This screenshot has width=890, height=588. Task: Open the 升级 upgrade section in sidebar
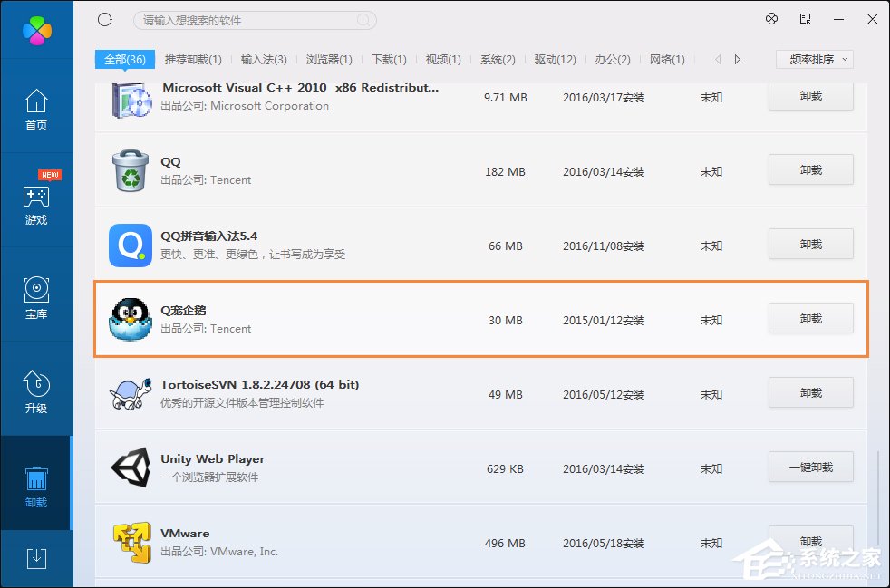click(x=36, y=390)
